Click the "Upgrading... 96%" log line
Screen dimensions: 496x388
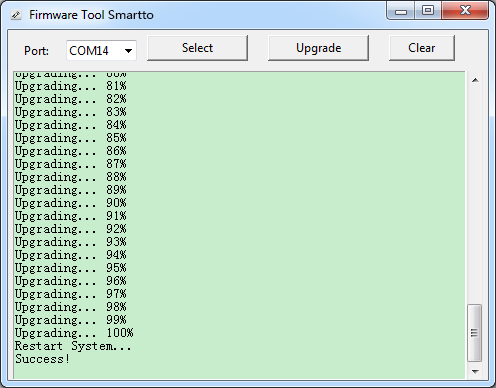tap(71, 281)
